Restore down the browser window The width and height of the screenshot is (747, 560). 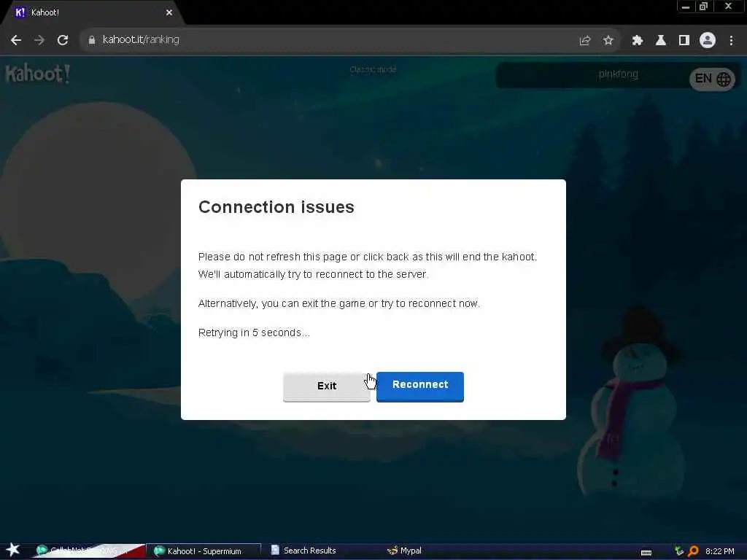pyautogui.click(x=704, y=7)
